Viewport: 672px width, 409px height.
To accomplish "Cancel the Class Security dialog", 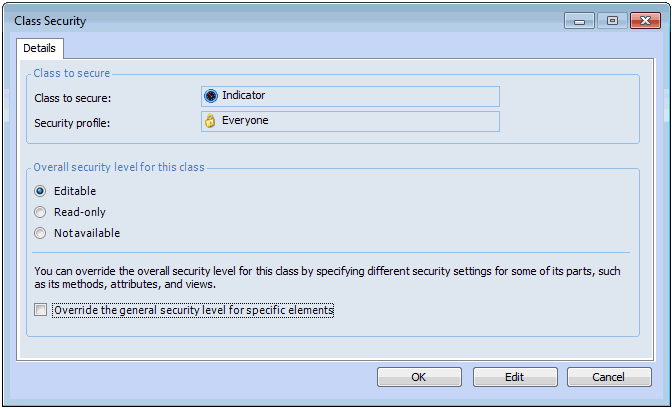I will (x=608, y=377).
